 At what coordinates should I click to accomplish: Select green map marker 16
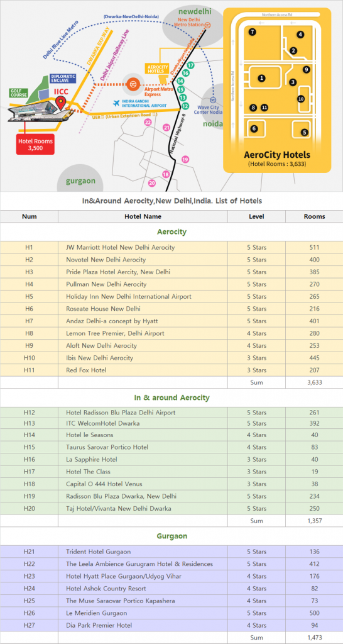[185, 73]
